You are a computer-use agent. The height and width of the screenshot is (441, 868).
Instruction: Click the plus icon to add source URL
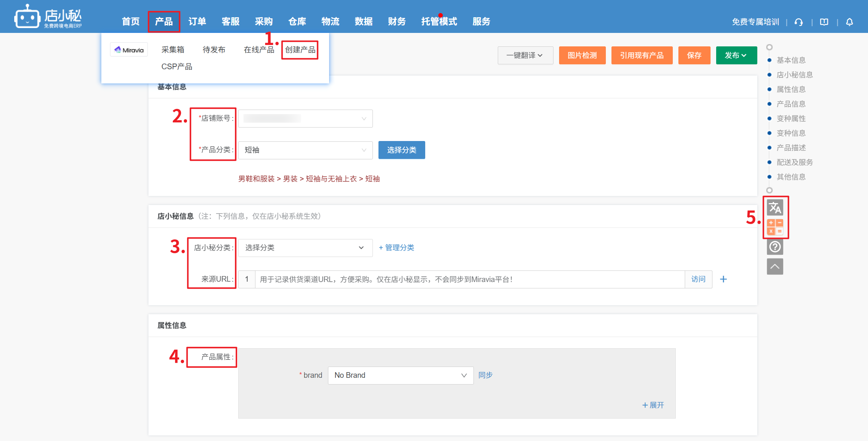coord(723,279)
